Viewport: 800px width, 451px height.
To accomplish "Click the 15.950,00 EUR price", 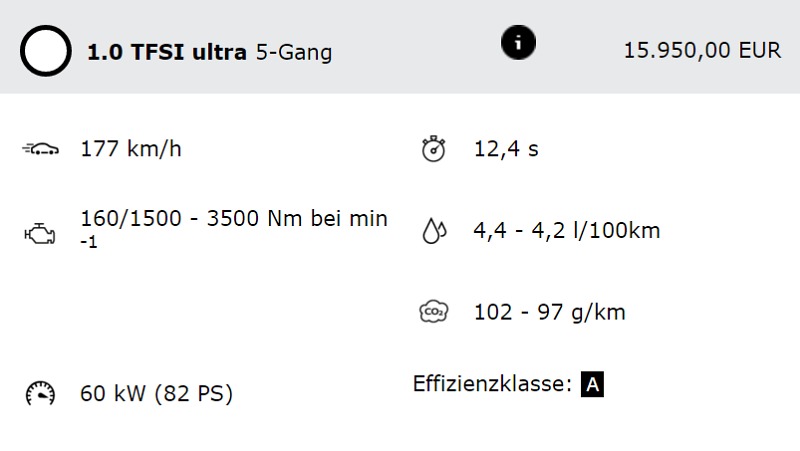I will coord(703,51).
